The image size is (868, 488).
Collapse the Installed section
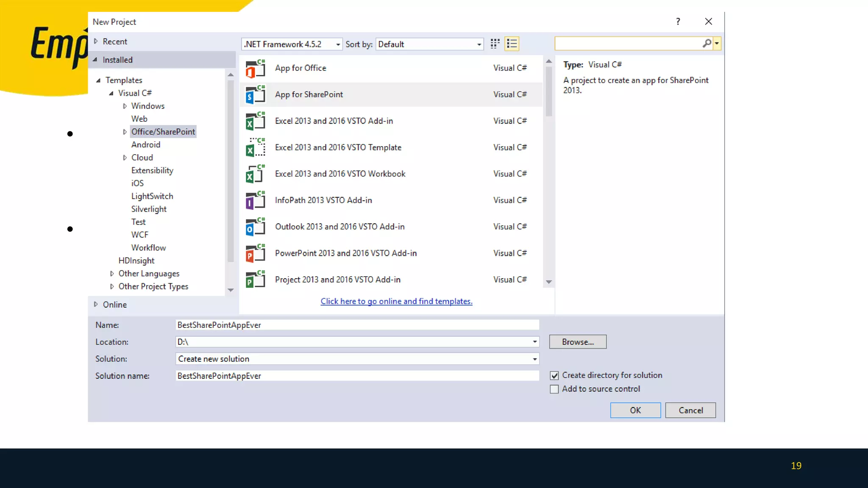click(95, 60)
